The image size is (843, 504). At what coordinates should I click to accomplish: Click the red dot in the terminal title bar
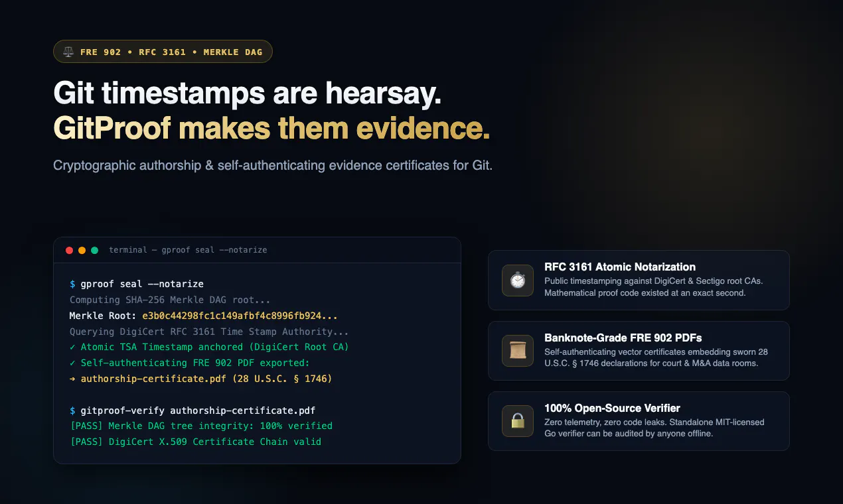(x=69, y=250)
